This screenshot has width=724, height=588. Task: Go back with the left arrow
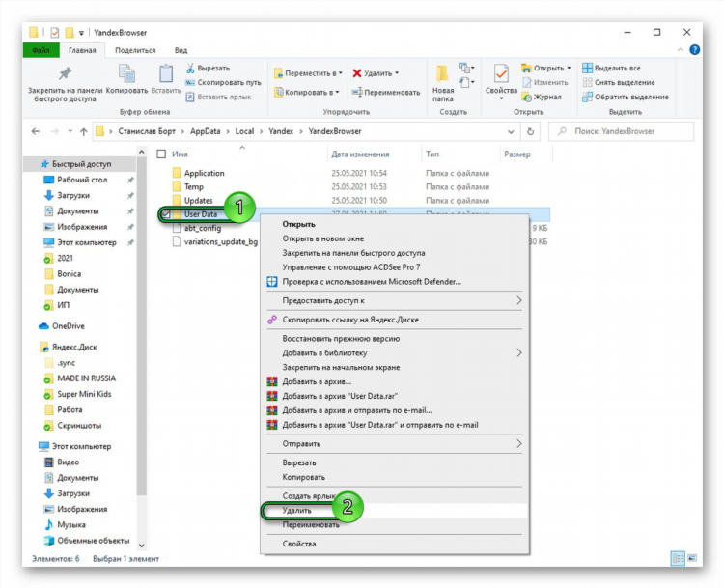coord(36,131)
